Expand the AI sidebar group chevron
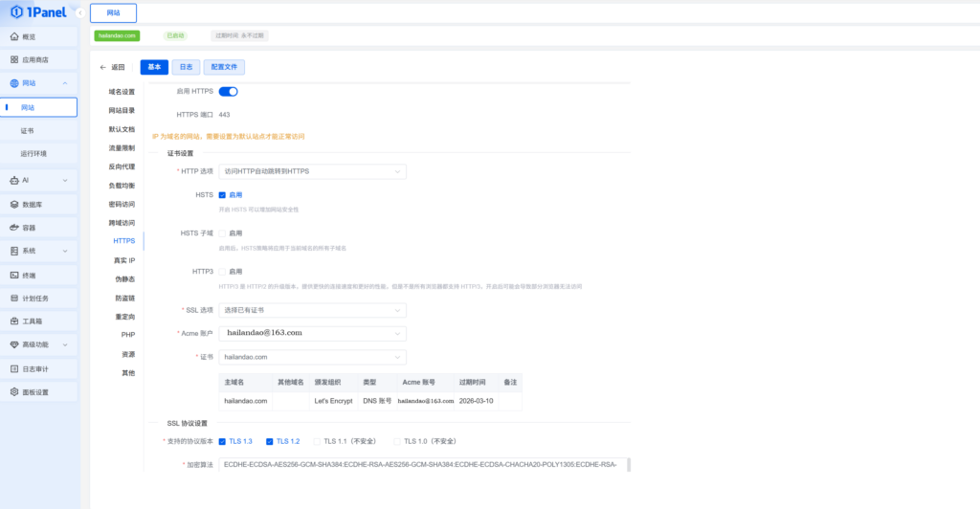 [x=65, y=181]
